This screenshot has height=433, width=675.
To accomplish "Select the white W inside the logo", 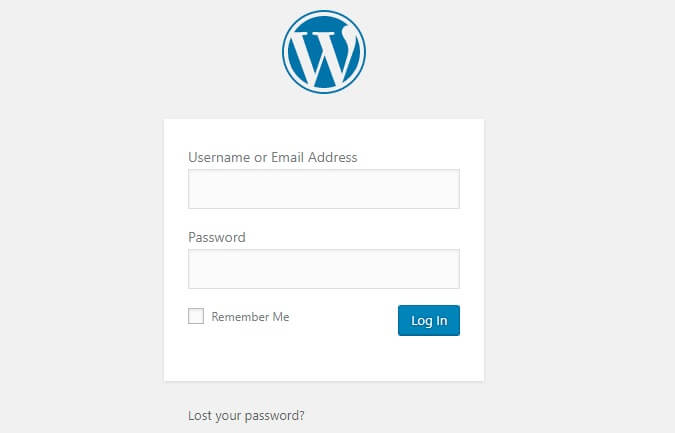I will point(324,55).
